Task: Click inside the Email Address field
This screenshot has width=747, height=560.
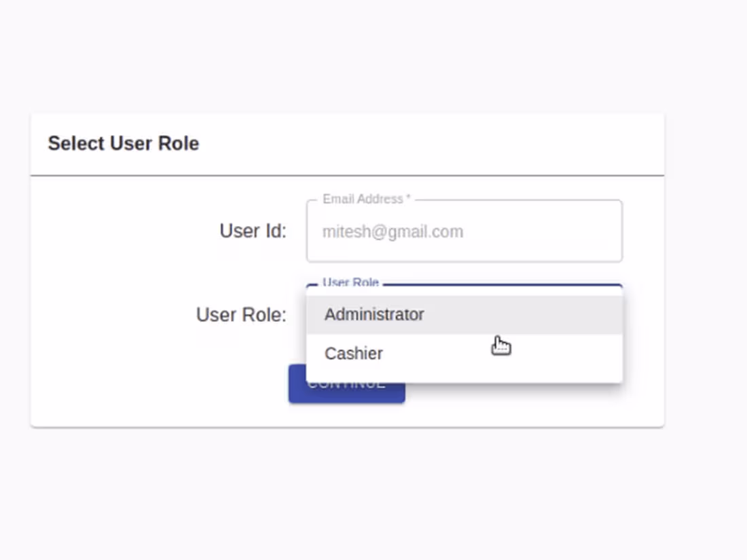Action: pyautogui.click(x=464, y=231)
